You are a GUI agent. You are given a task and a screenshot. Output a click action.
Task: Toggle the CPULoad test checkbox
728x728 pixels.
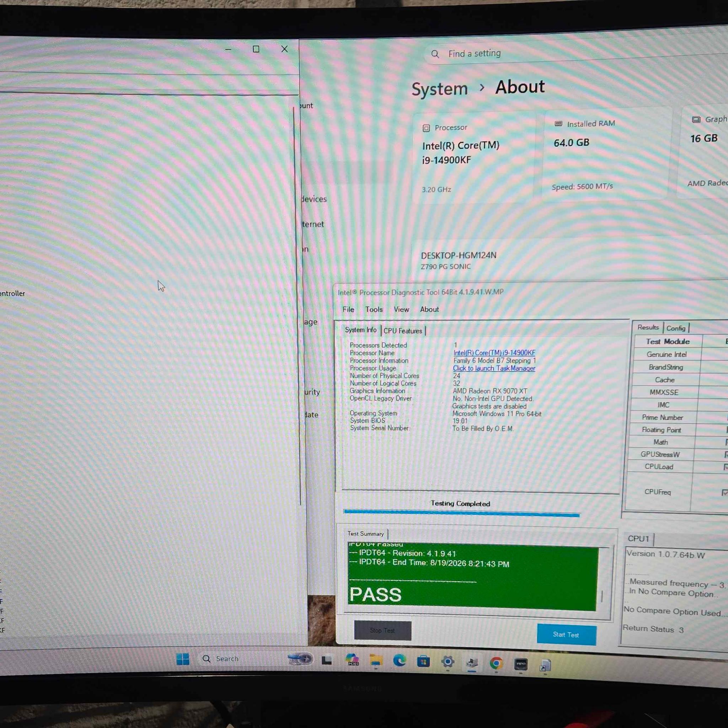click(x=726, y=467)
